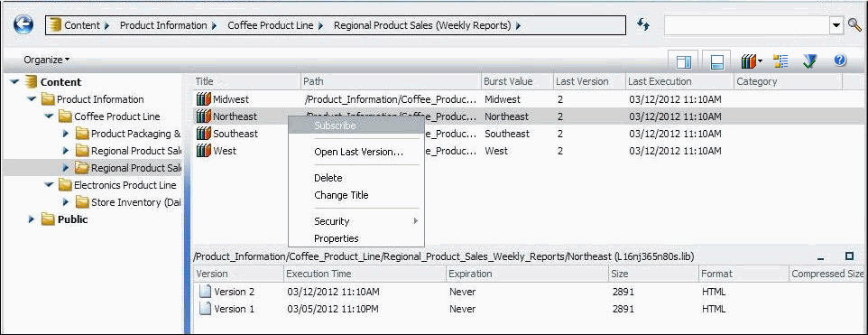Screen dimensions: 868x335
Task: Click the blue back arrow button
Action: coord(23,24)
